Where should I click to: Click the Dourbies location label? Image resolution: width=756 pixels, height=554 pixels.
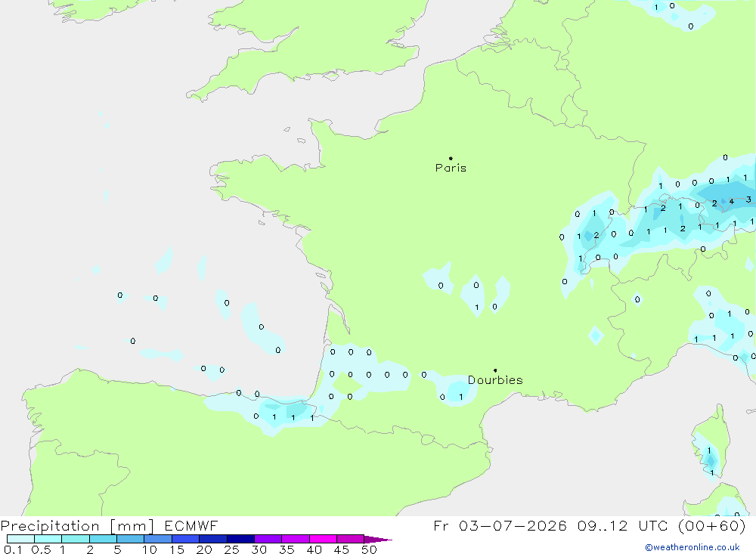(495, 380)
